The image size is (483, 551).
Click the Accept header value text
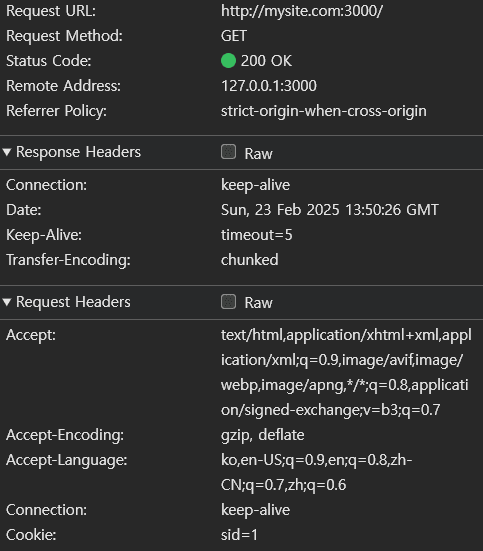click(346, 372)
